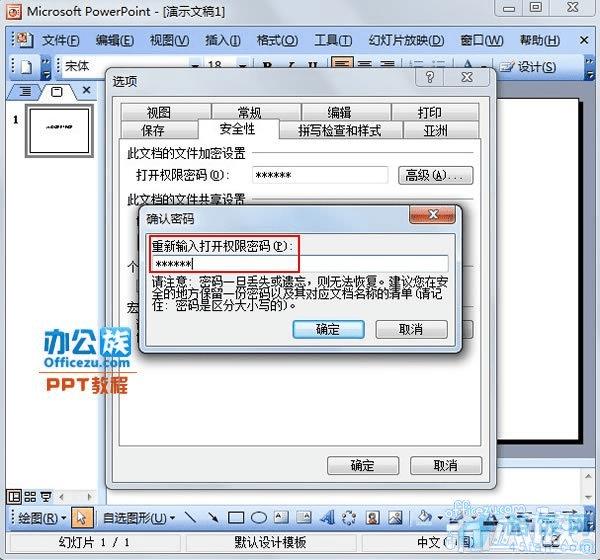The image size is (600, 560).
Task: Open the PowerPoint document control icon
Action: point(24,39)
